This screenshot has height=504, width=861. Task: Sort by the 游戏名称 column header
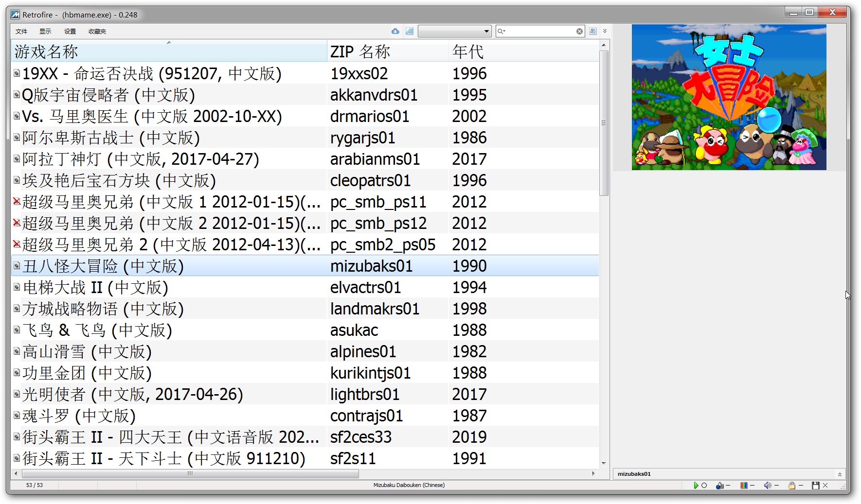coord(169,52)
